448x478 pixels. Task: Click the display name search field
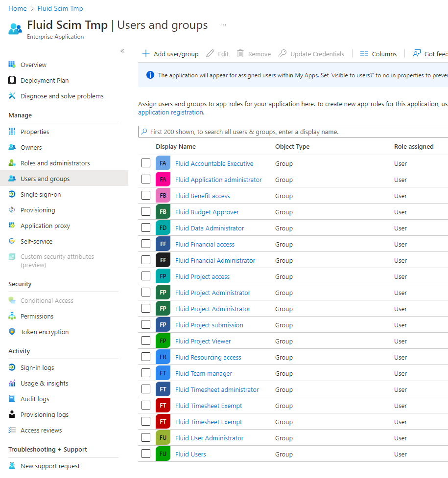(294, 132)
